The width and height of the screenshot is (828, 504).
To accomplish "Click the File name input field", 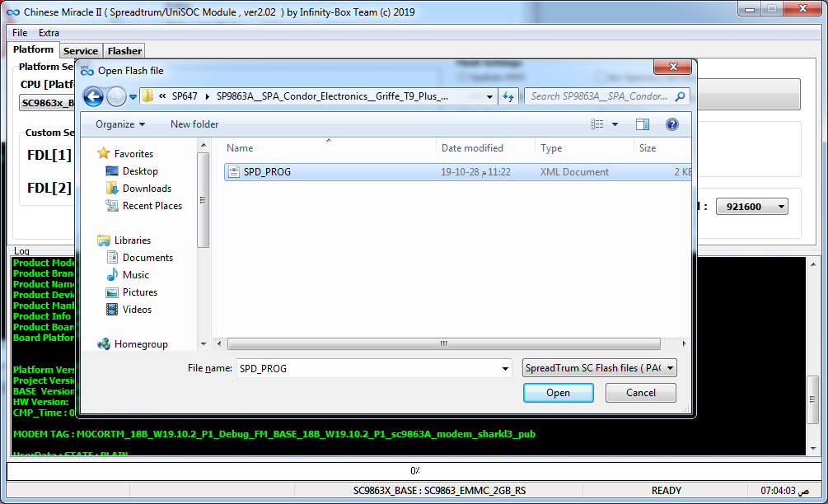I will [368, 368].
